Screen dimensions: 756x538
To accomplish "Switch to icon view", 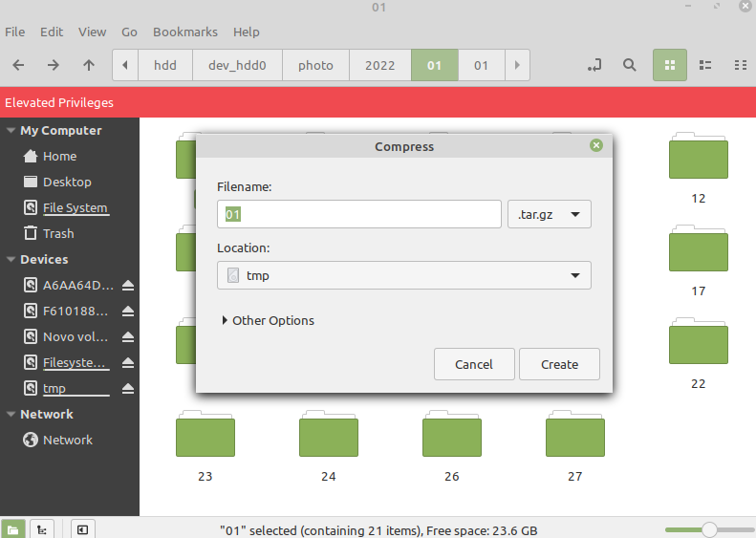I will (x=670, y=65).
